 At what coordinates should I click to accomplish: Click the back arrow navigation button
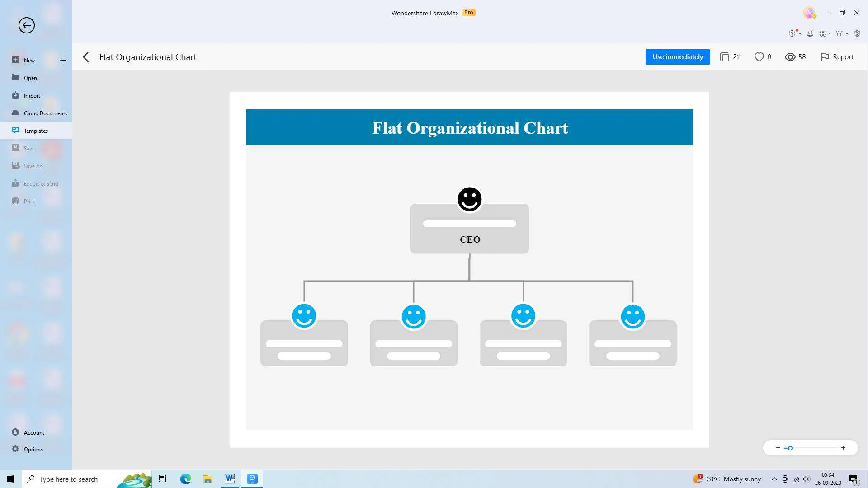(x=26, y=25)
